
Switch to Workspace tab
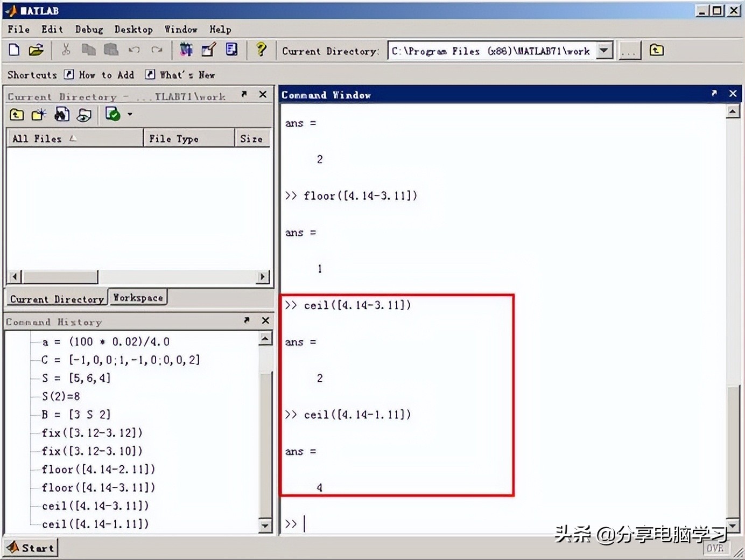(x=138, y=298)
